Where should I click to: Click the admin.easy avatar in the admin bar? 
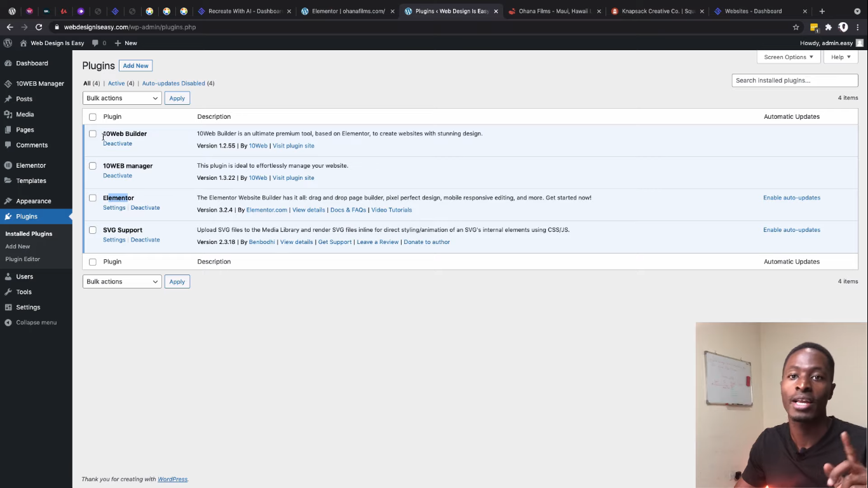pyautogui.click(x=860, y=43)
